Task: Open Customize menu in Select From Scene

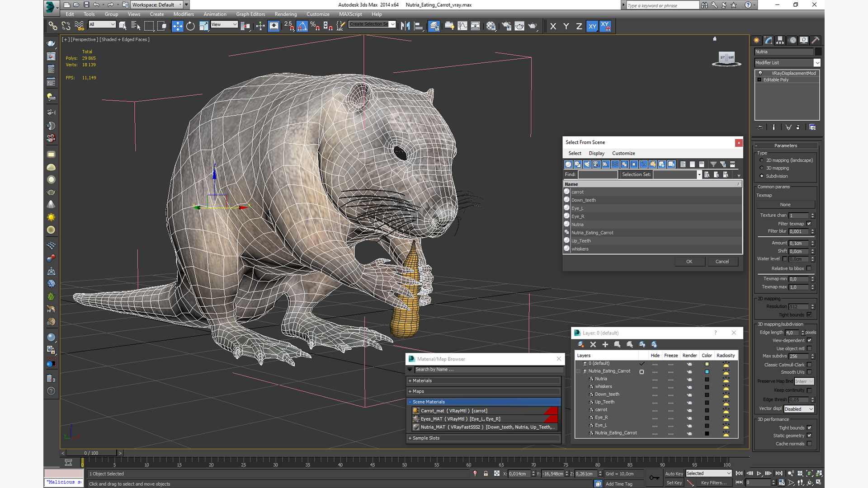Action: (623, 154)
